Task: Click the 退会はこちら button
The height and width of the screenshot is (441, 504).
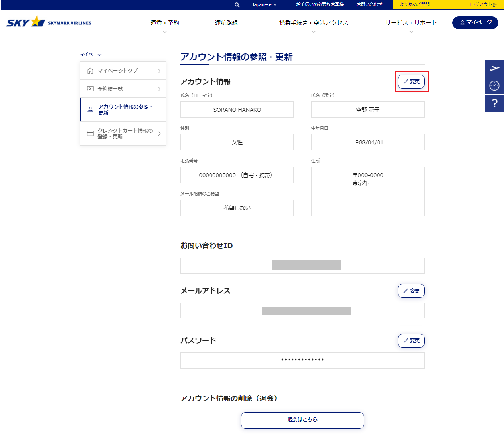Action: (x=302, y=420)
